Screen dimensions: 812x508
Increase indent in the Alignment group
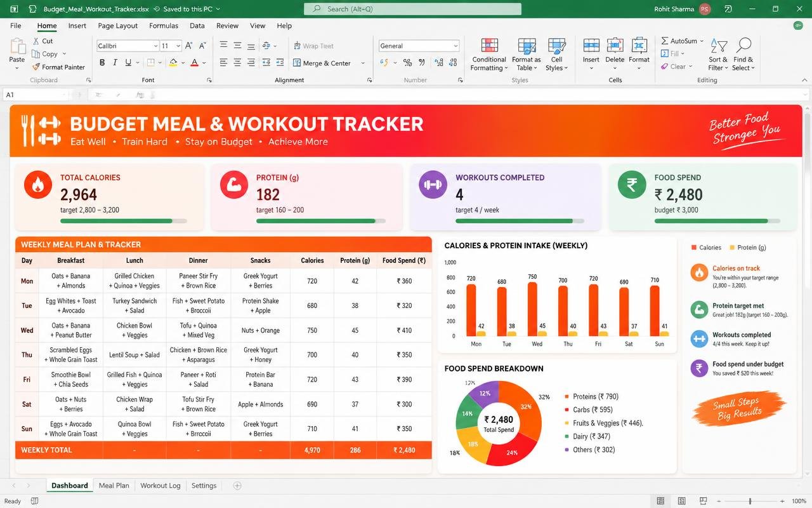pos(280,63)
